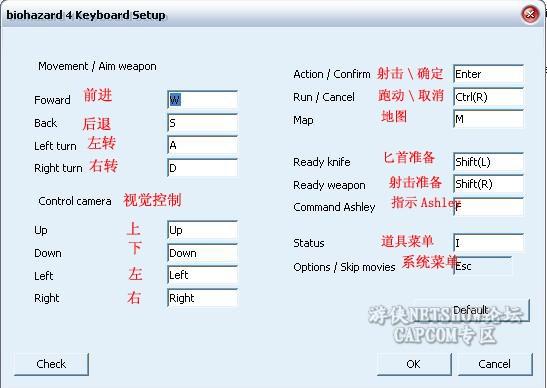Select the Left turn key field
Image resolution: width=547 pixels, height=388 pixels.
[x=202, y=145]
